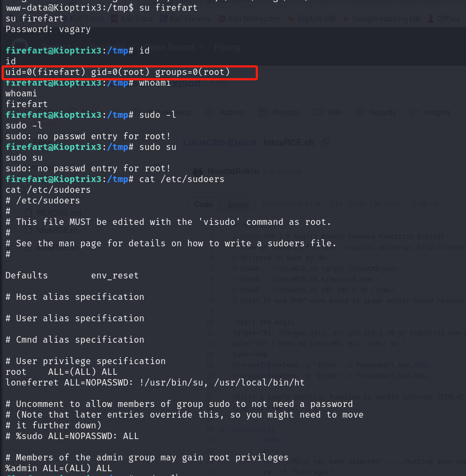
Task: Select README.md in the file tree
Action: (x=53, y=213)
